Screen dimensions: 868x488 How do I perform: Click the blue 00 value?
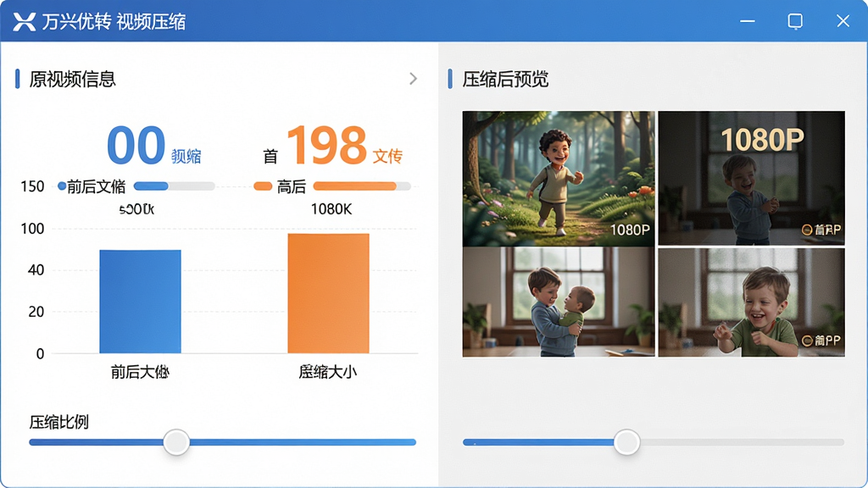136,146
